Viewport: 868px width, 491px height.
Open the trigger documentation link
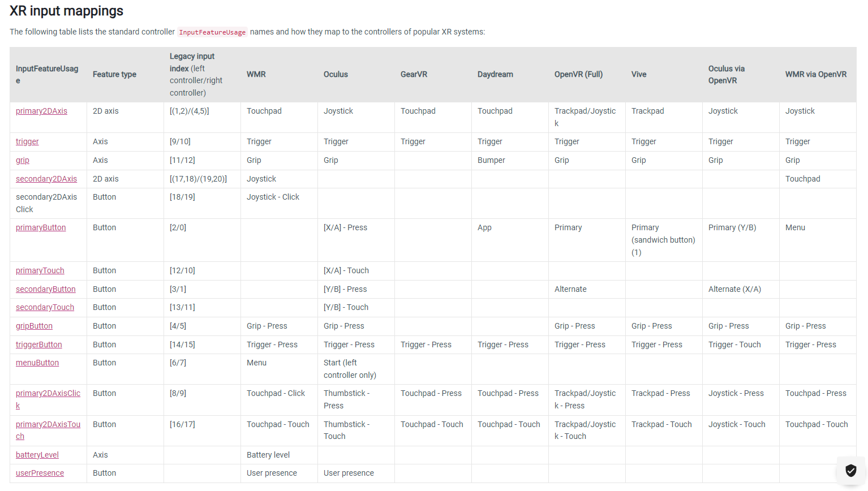[x=27, y=141]
